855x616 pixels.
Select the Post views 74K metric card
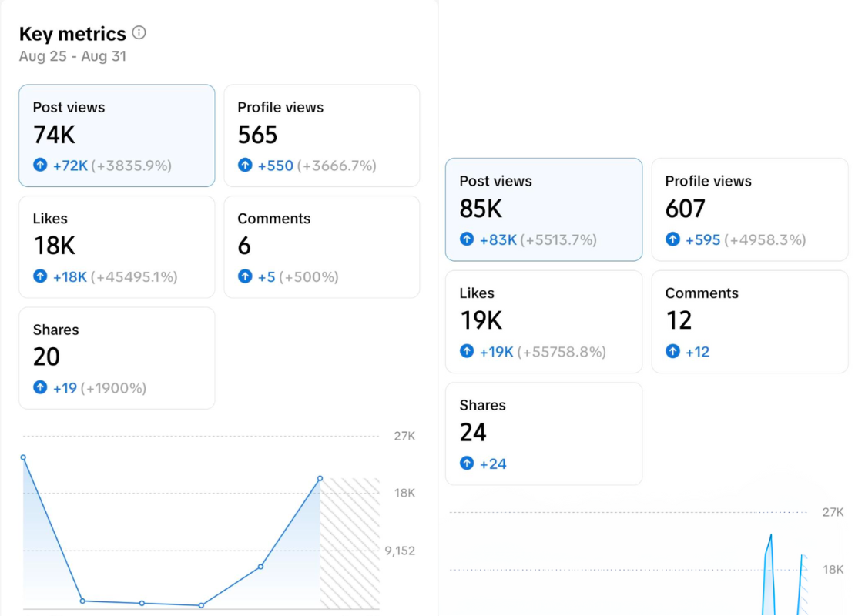(116, 136)
